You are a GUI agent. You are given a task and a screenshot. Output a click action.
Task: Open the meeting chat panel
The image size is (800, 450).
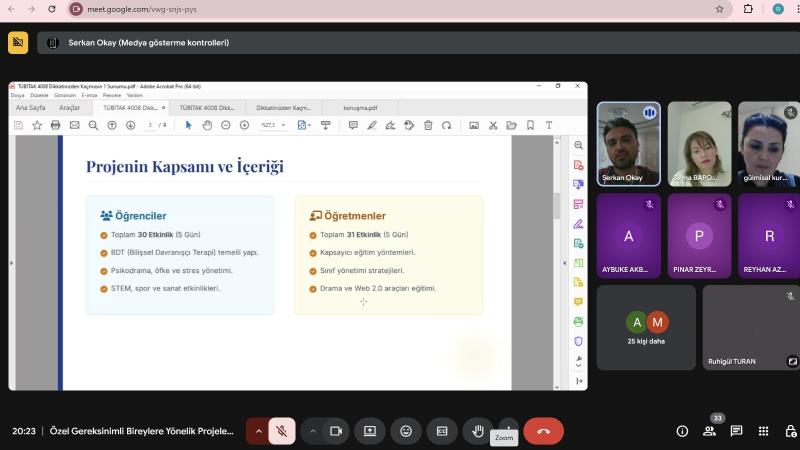(x=736, y=431)
